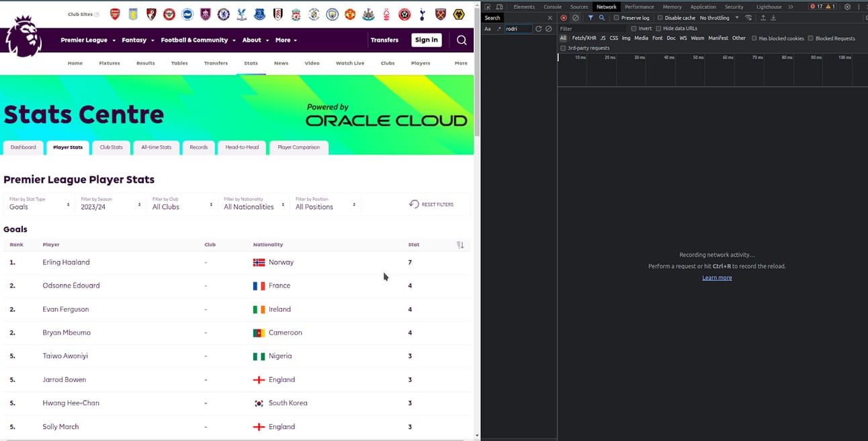Open the Filter by Position dropdown
868x441 pixels.
point(325,204)
